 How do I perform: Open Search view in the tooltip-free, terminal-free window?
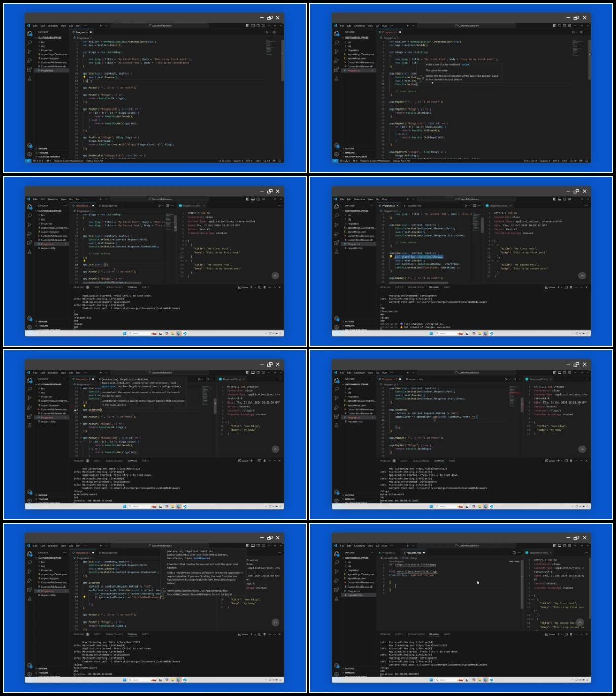click(x=30, y=42)
